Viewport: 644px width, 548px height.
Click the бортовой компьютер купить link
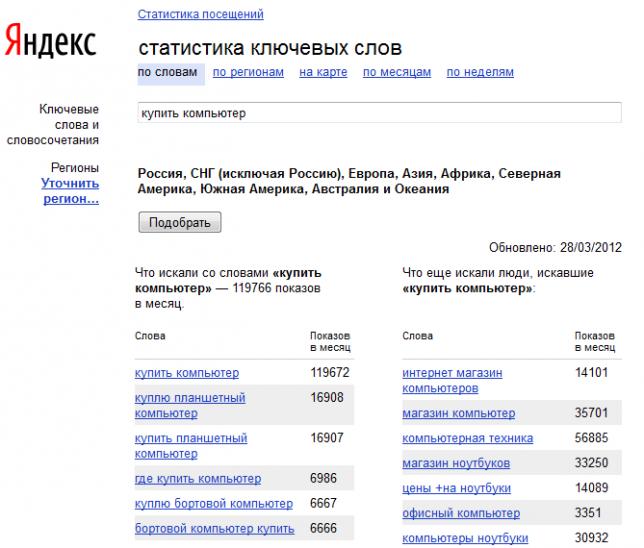pos(214,529)
